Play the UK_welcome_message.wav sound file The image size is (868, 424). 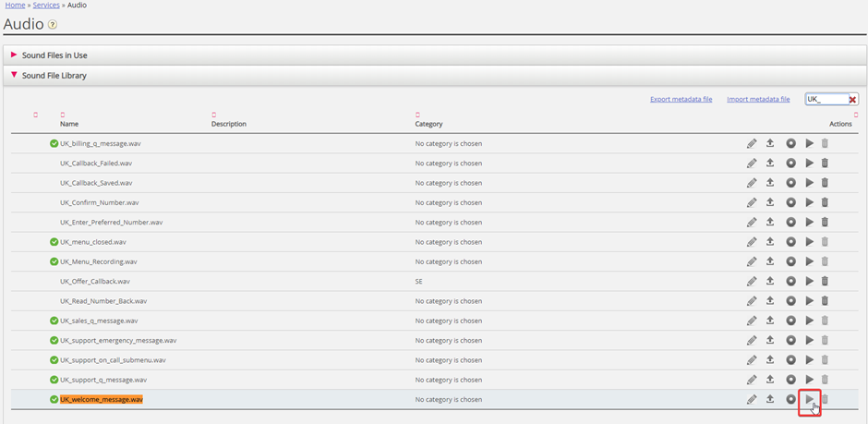[810, 400]
